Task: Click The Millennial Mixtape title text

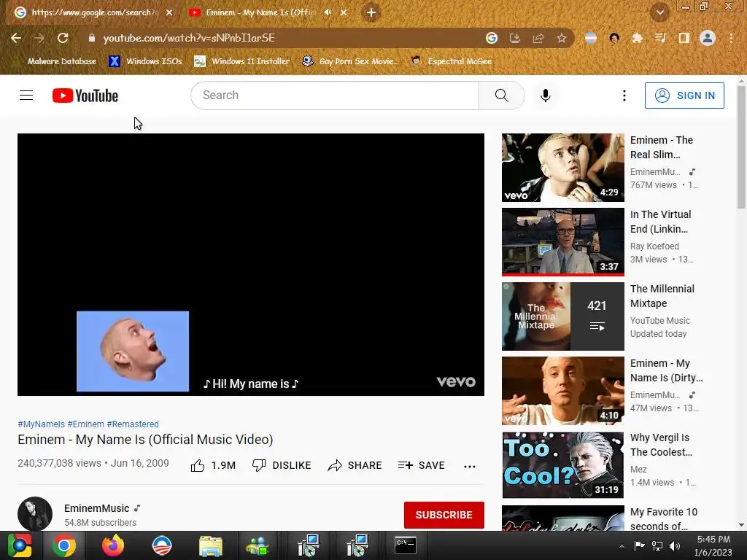Action: pyautogui.click(x=662, y=296)
